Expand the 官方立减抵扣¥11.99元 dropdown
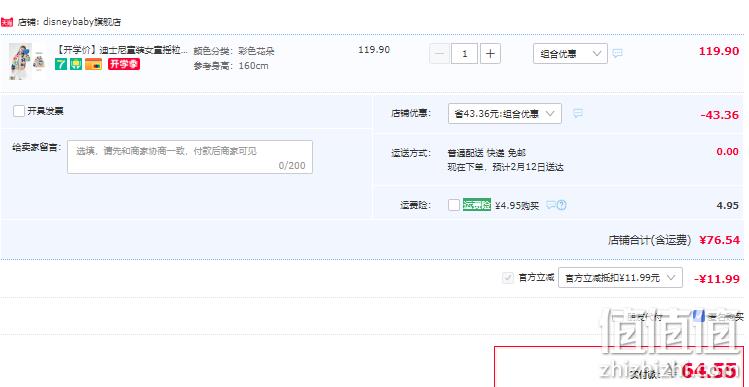This screenshot has height=387, width=749. tap(620, 278)
